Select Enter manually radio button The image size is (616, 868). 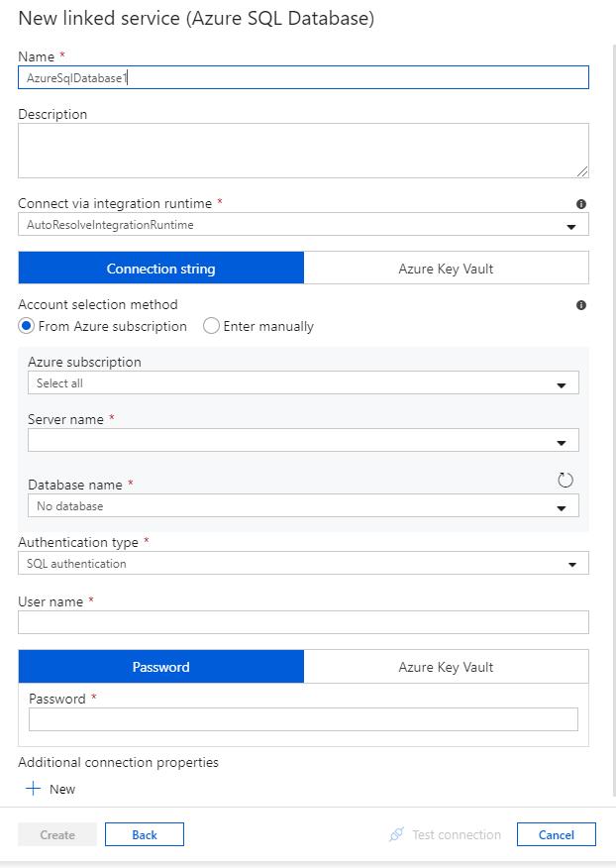click(x=211, y=326)
